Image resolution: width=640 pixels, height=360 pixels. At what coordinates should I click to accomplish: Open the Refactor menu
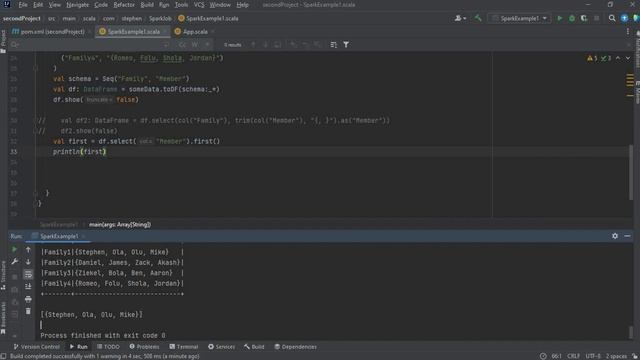124,5
